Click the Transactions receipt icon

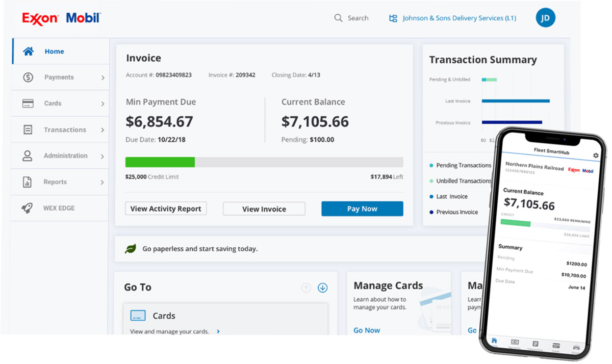28,130
